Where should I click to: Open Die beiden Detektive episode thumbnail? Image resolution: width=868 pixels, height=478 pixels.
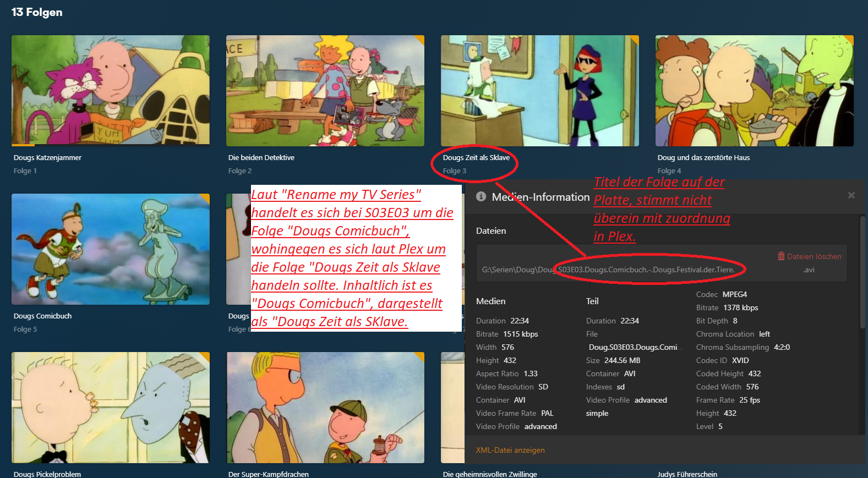[325, 91]
